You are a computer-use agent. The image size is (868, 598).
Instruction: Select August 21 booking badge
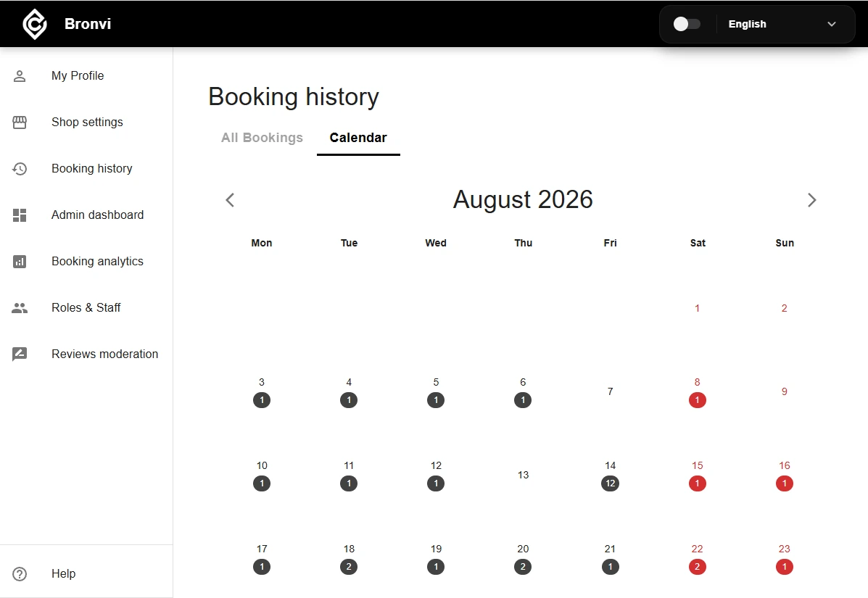coord(610,567)
